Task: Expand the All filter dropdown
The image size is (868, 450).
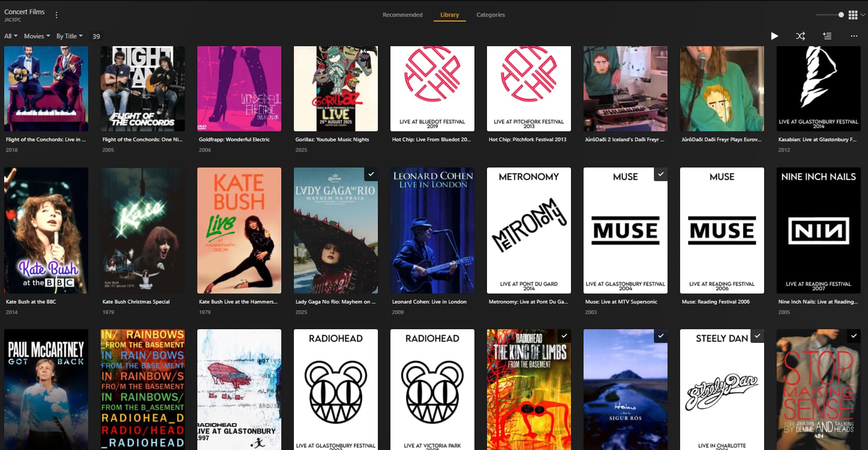Action: pos(11,36)
